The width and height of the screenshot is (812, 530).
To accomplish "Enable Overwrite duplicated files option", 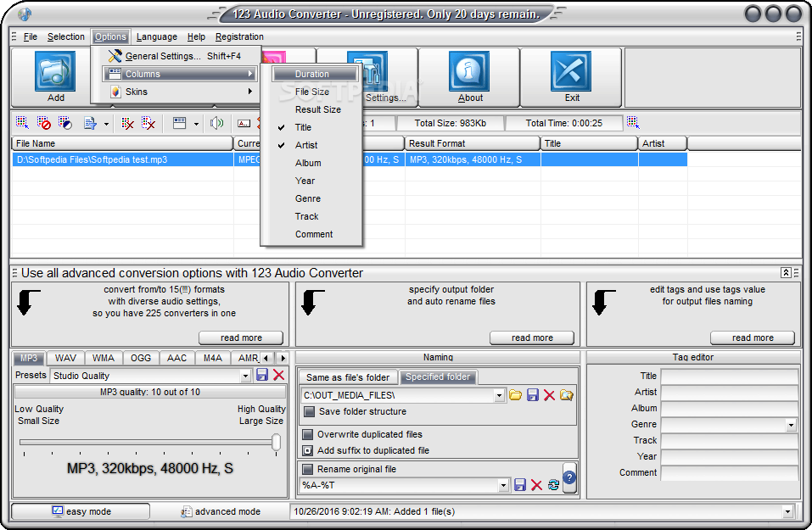I will (x=308, y=434).
